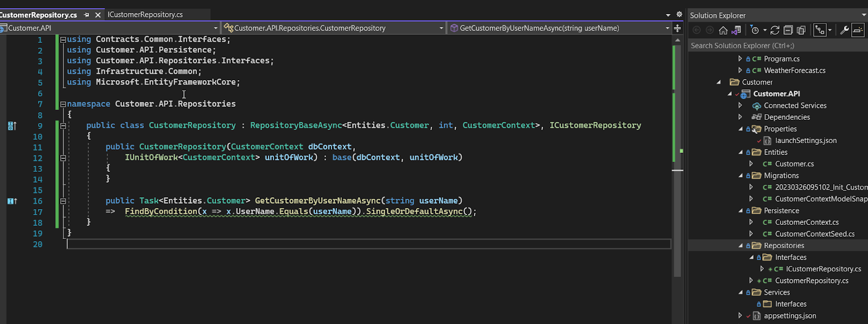Open the GetCustomerByUserNameAsync member dropdown
The height and width of the screenshot is (324, 868).
[x=667, y=28]
